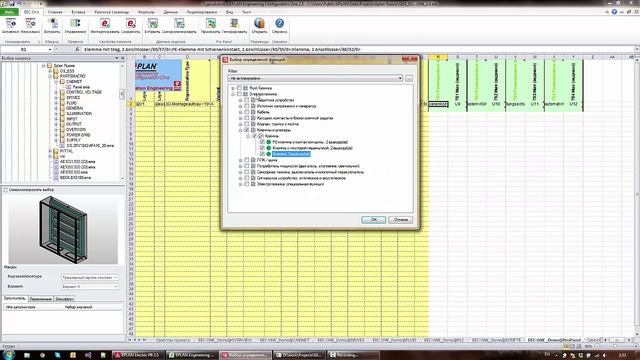Screen dimensions: 640x360
Task: Select EEC-ONE_Demo@CABINET sheet tab
Action: click(x=284, y=340)
